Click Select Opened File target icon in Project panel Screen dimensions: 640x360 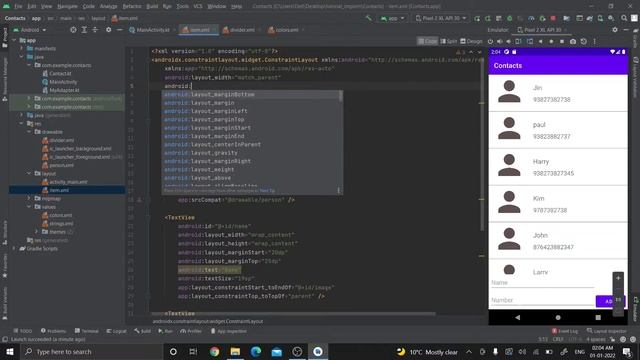click(x=73, y=30)
